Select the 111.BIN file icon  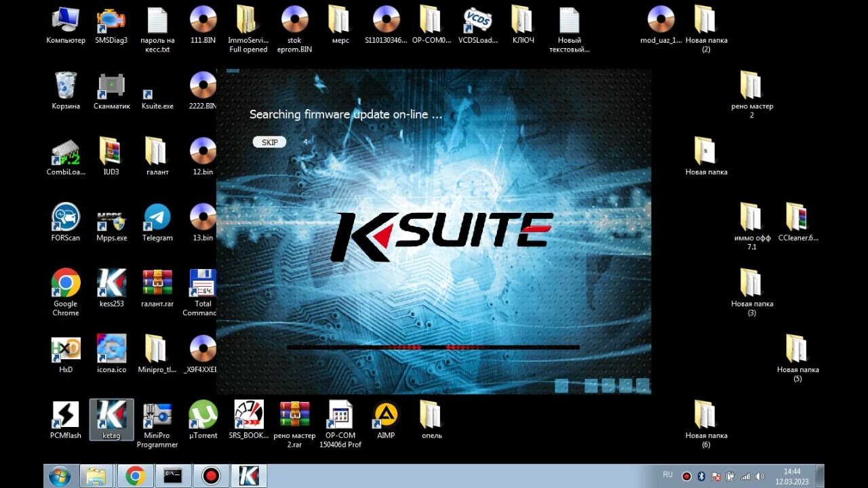tap(203, 24)
